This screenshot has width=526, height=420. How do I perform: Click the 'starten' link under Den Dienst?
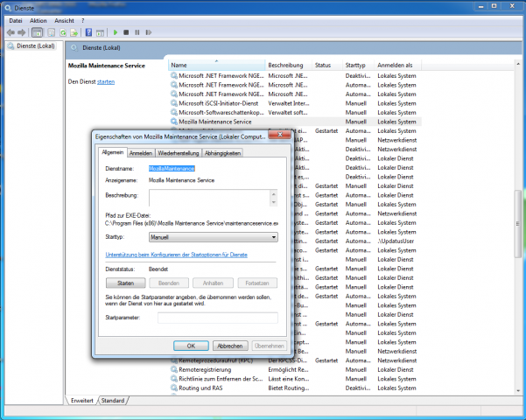pos(106,82)
